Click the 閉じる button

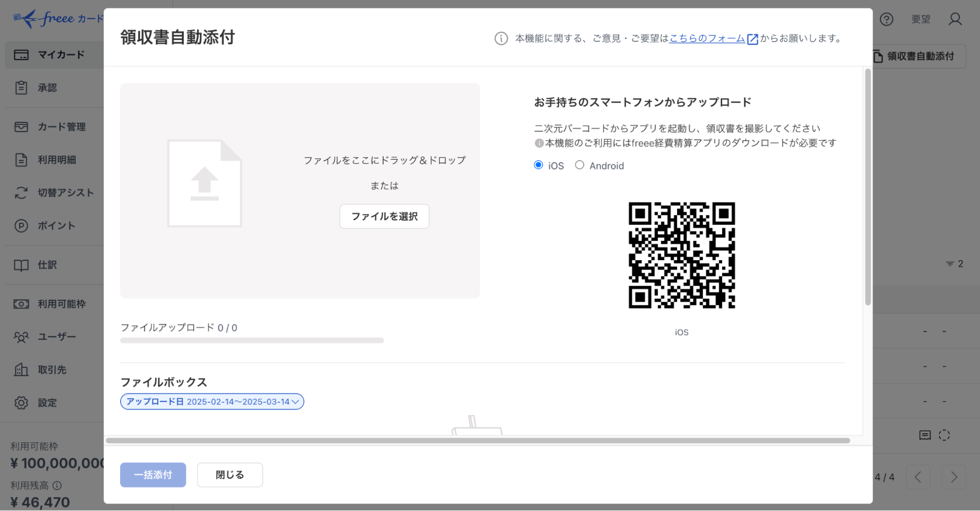click(x=230, y=475)
